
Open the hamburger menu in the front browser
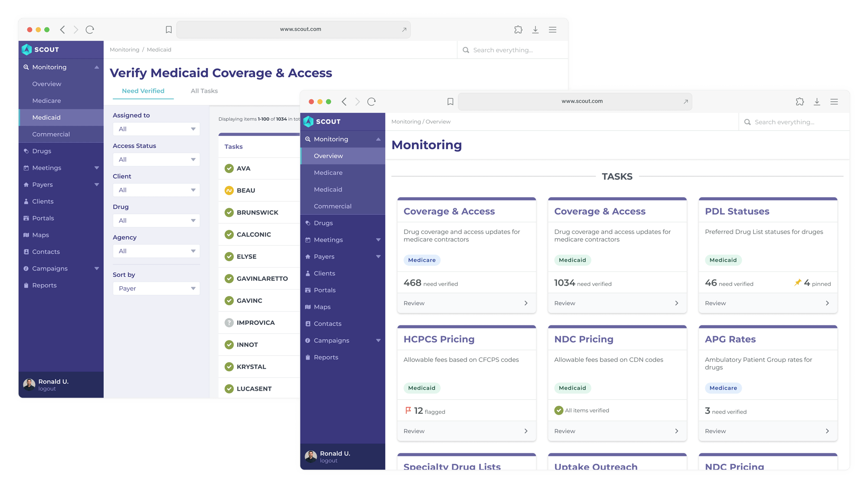coord(834,102)
